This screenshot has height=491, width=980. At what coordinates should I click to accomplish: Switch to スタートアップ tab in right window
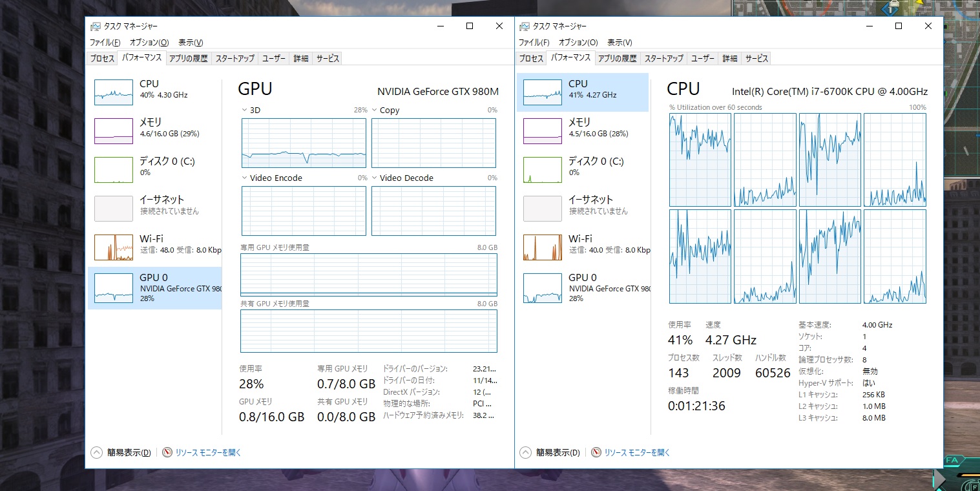pos(663,58)
